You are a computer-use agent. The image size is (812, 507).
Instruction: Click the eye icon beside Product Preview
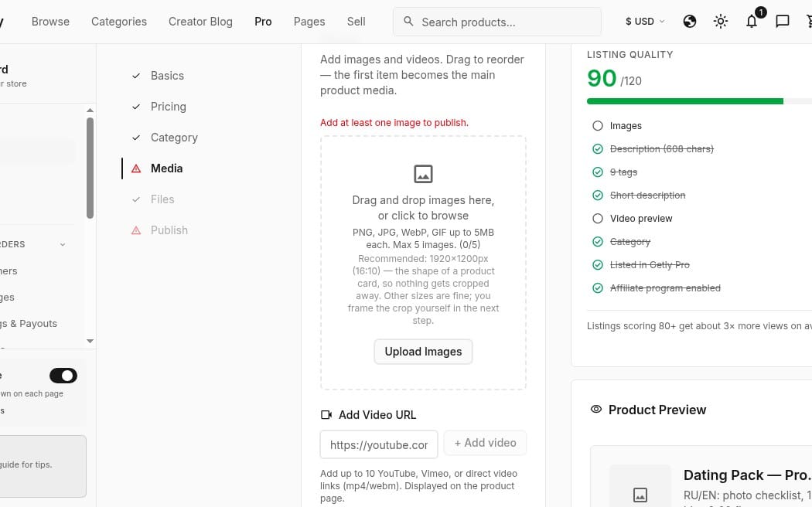click(596, 409)
